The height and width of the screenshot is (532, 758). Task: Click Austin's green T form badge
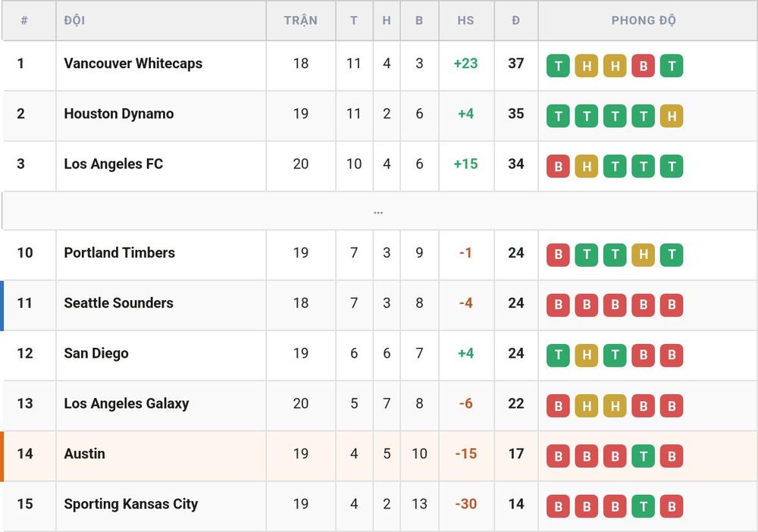(x=643, y=455)
